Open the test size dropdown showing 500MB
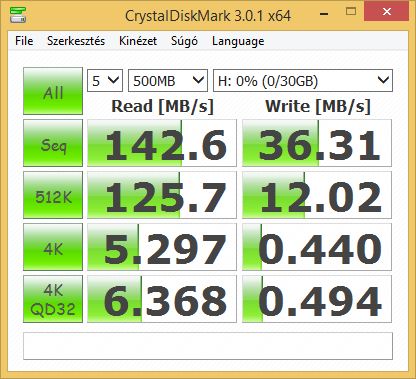 (168, 80)
